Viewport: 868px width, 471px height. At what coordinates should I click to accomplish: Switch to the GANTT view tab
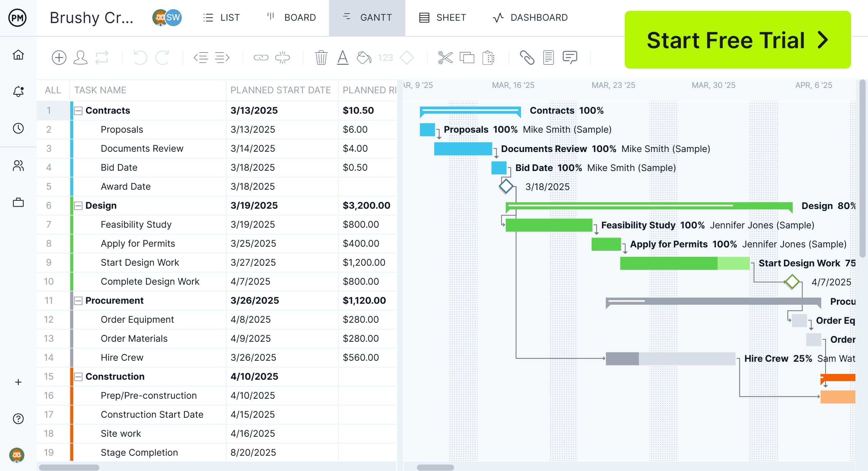[367, 17]
